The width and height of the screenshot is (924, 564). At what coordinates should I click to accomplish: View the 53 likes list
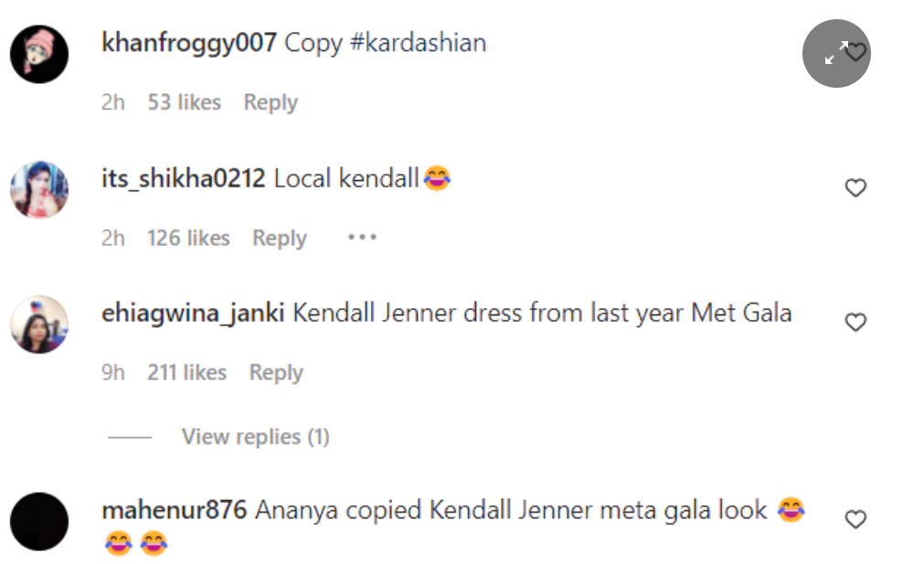(185, 102)
